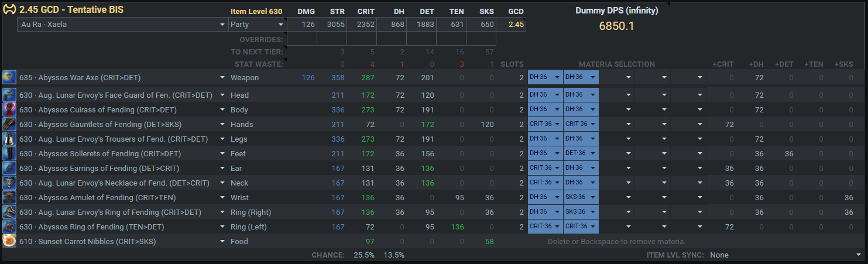The width and height of the screenshot is (868, 264).
Task: Change the Feet slot DET+36 materia
Action: pyautogui.click(x=581, y=153)
